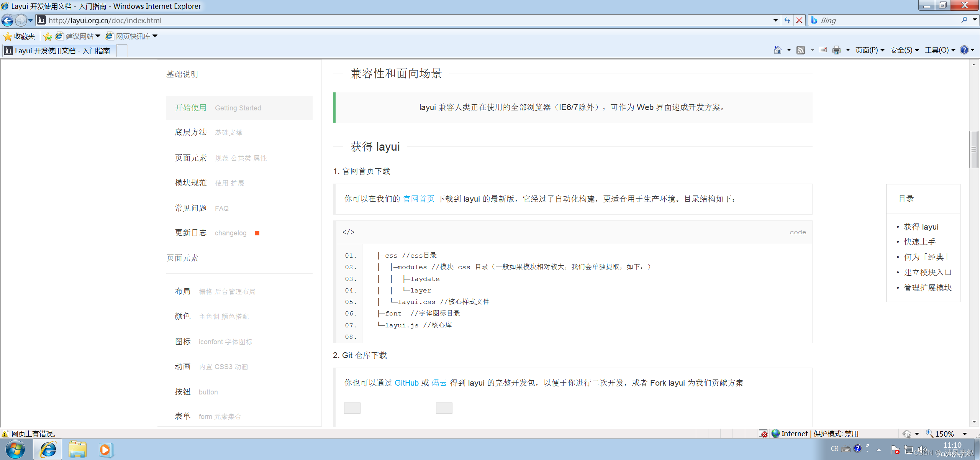980x460 pixels.
Task: Open 更新日志 changelog sidebar item
Action: [x=239, y=233]
